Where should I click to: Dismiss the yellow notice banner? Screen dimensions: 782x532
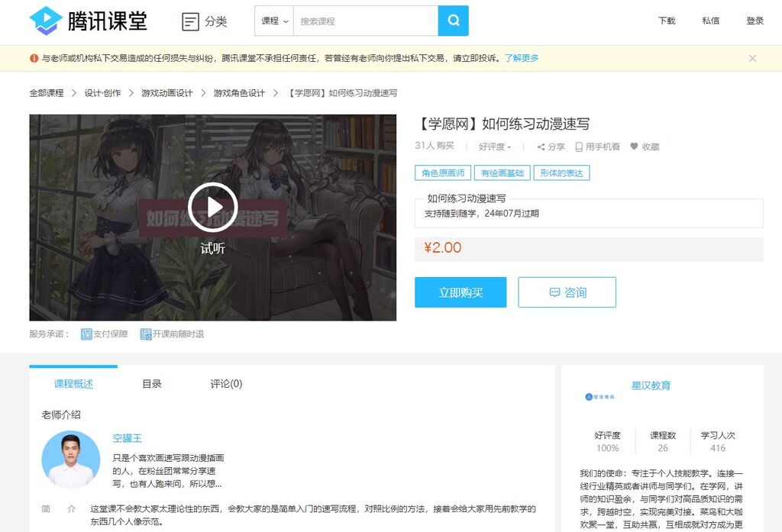coord(752,58)
